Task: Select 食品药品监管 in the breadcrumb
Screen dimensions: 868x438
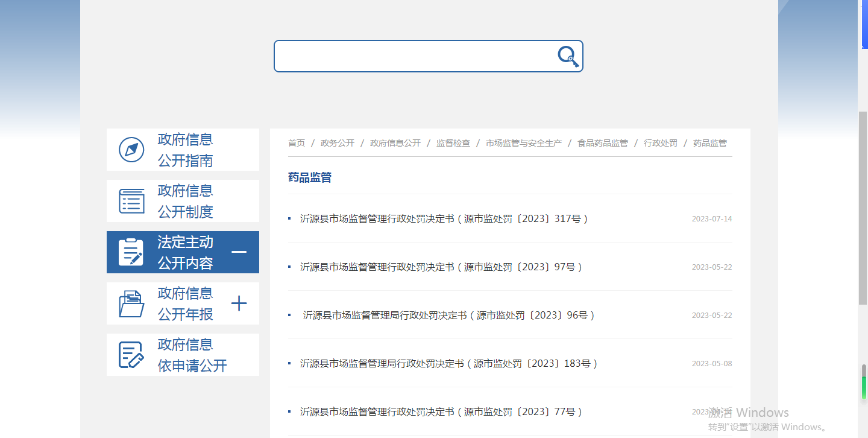Action: 603,143
